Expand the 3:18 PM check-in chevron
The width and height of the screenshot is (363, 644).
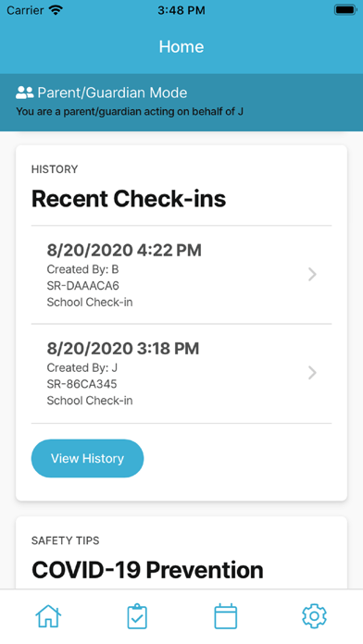point(312,373)
